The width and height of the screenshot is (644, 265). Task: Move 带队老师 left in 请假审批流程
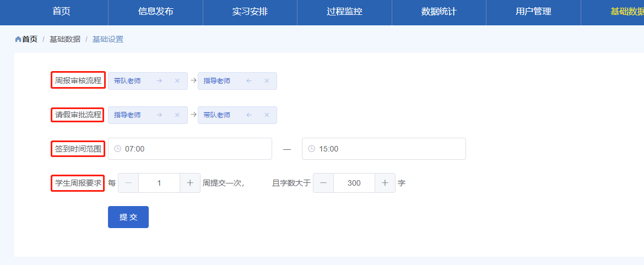[249, 115]
